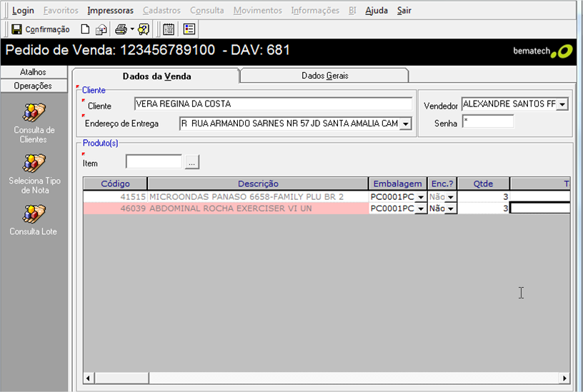This screenshot has height=392, width=583.
Task: Open the Ajuda menu
Action: pos(377,11)
